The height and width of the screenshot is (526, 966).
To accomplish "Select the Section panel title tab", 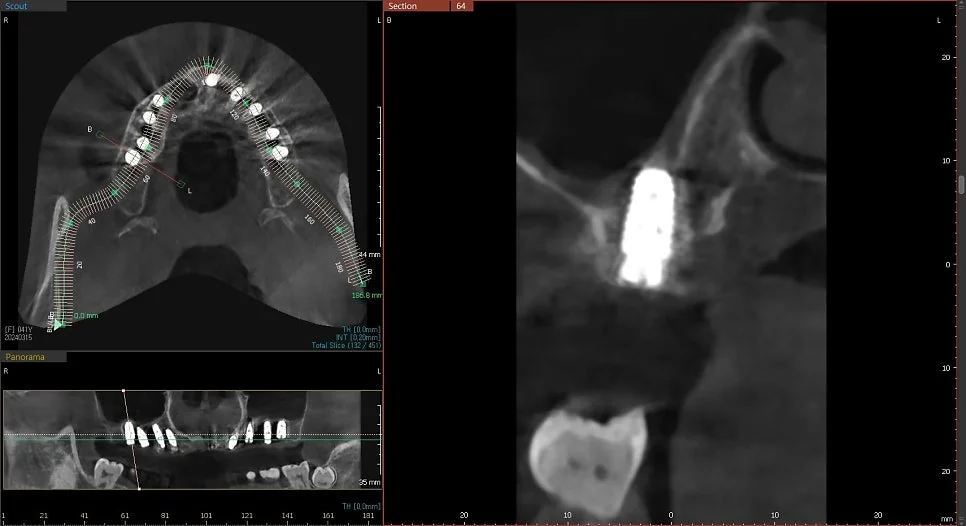I will (417, 6).
